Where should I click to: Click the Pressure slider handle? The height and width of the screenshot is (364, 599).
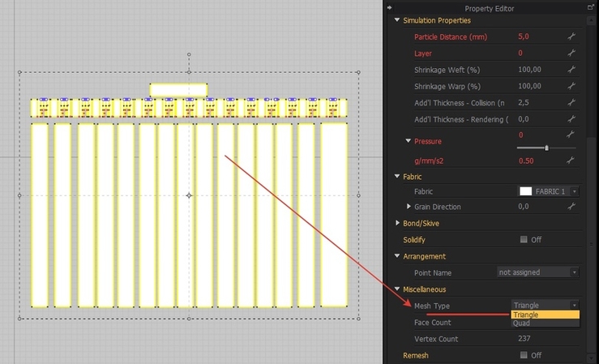click(546, 148)
